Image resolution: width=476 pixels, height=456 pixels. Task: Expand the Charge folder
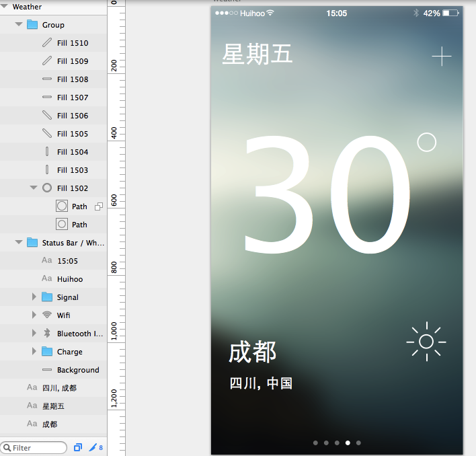tap(34, 352)
